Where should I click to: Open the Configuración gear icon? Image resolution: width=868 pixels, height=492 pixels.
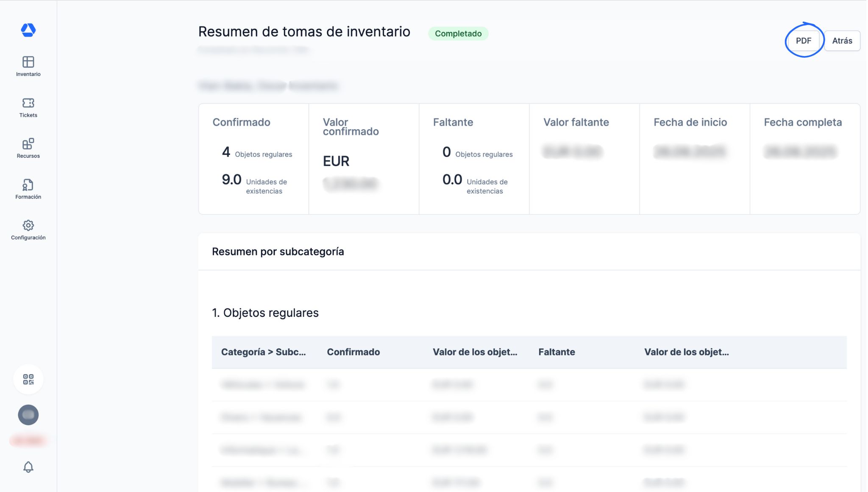(28, 226)
